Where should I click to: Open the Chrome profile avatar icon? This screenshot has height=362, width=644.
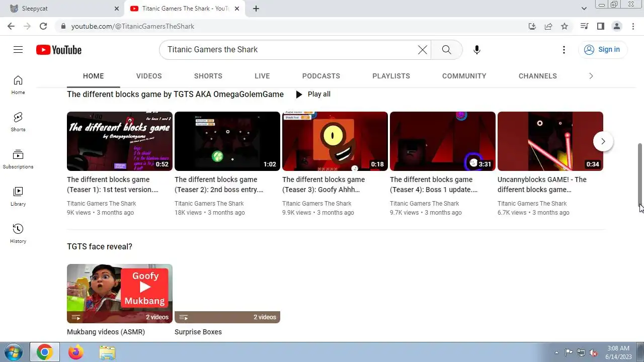617,26
